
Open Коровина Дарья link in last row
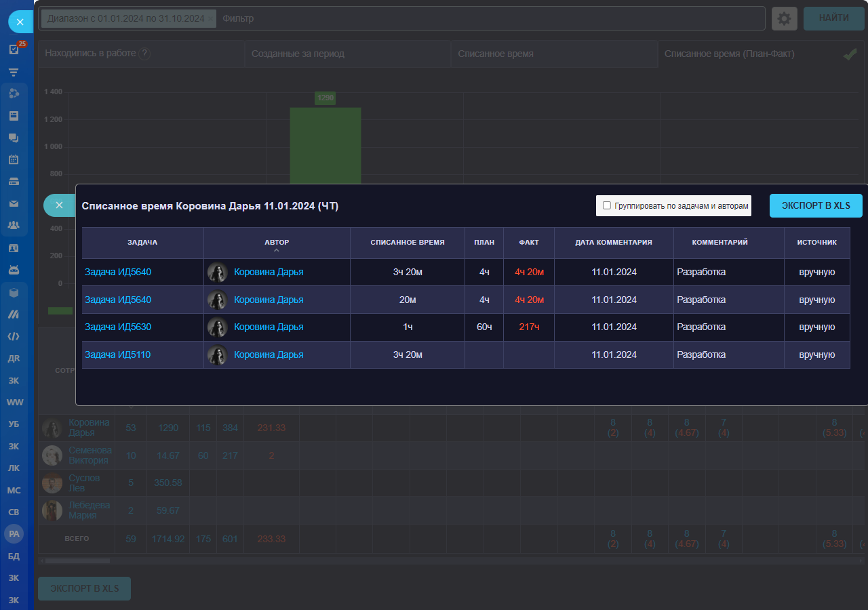[269, 354]
